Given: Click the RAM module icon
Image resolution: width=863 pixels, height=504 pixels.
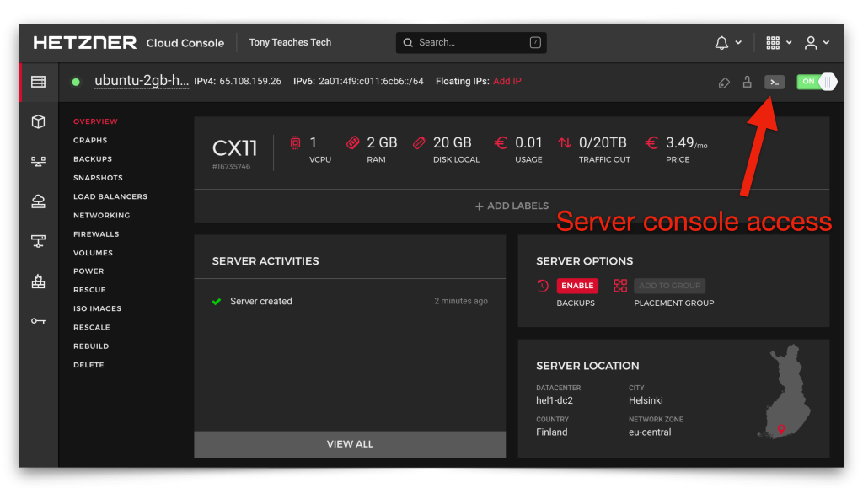Looking at the screenshot, I should click(x=353, y=143).
